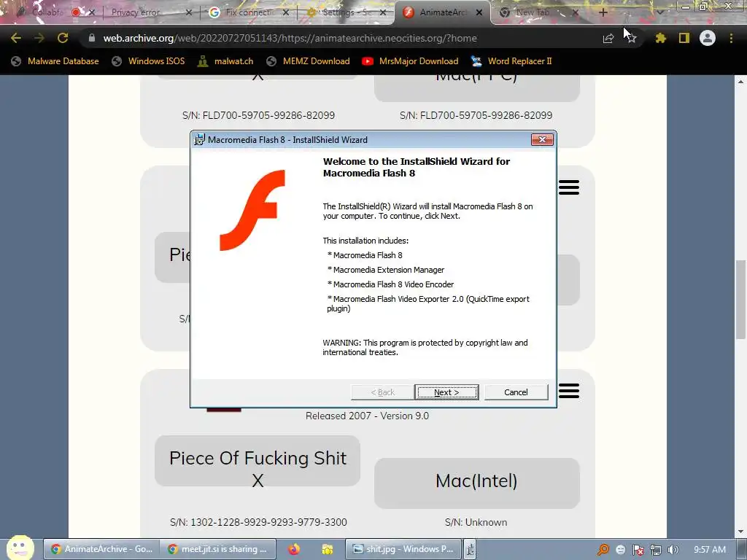View site information via lock icon
This screenshot has height=560, width=747.
tap(92, 38)
